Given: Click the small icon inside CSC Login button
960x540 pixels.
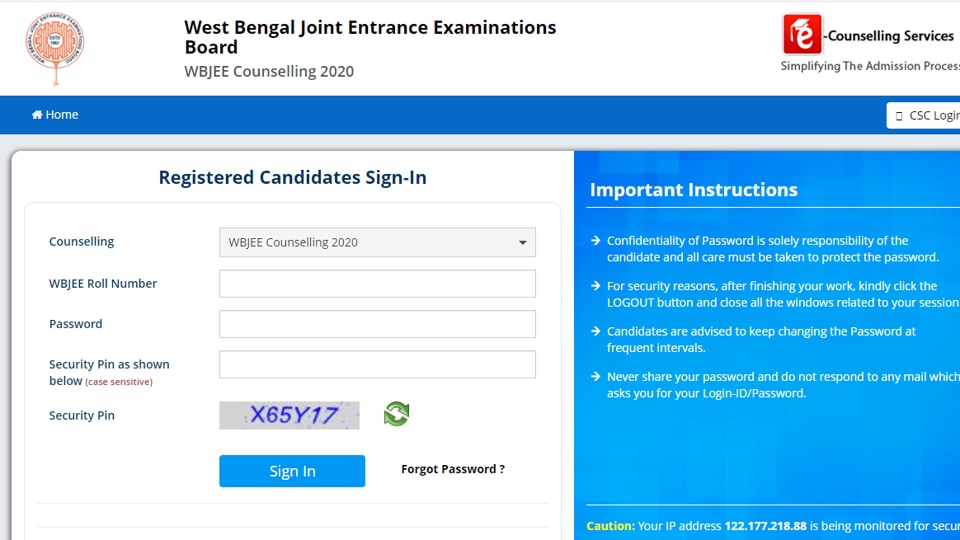Looking at the screenshot, I should (x=899, y=116).
